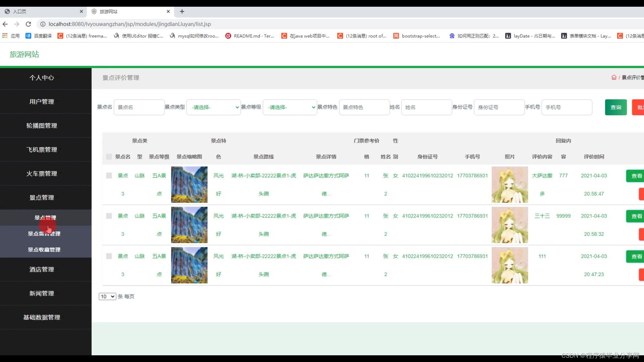The height and width of the screenshot is (362, 644).
Task: Open the bootstrap-select bookmark
Action: pyautogui.click(x=417, y=36)
